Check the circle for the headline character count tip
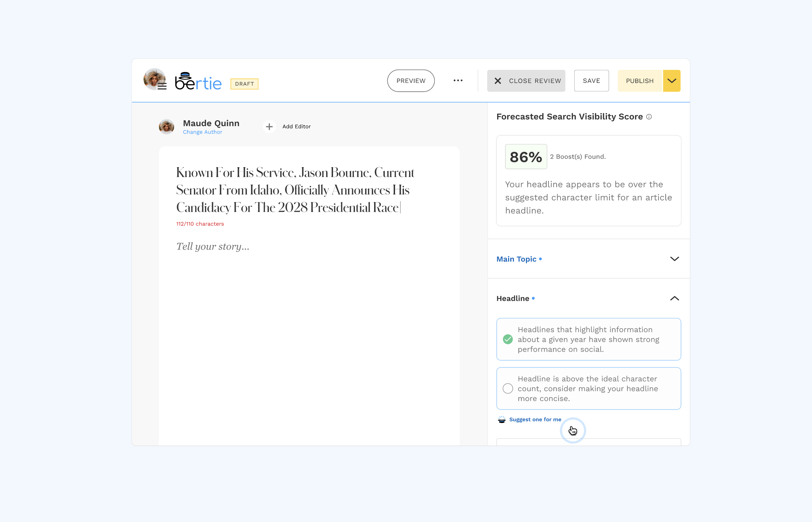This screenshot has width=812, height=522. (508, 388)
